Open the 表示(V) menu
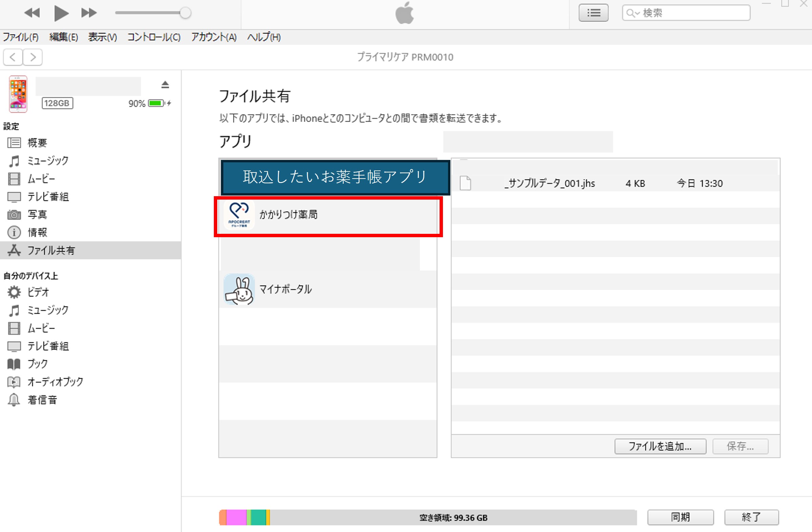This screenshot has width=812, height=532. 102,37
